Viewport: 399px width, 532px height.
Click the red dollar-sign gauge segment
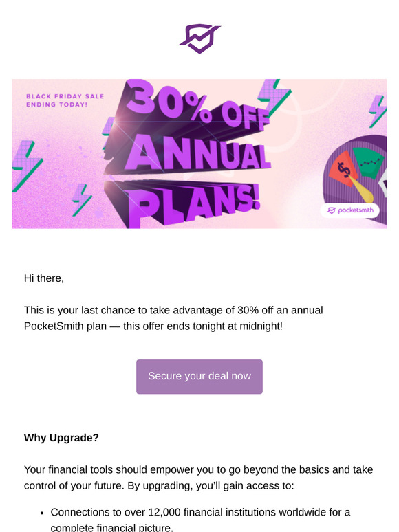(343, 169)
